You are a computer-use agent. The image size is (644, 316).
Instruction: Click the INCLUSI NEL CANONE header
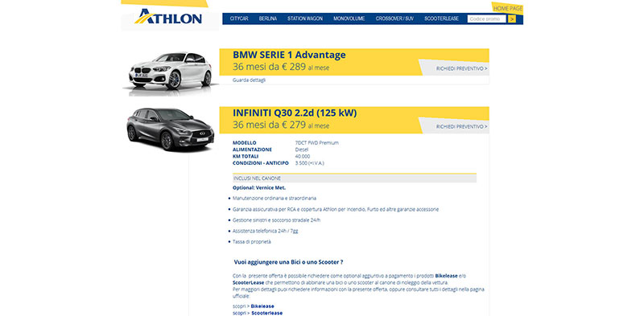click(354, 179)
